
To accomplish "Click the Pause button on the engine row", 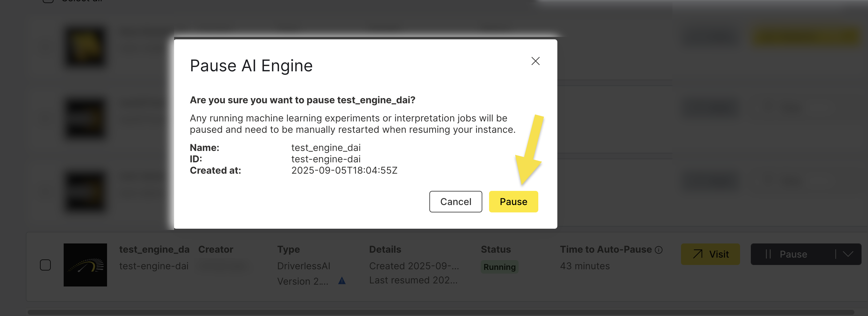I will [794, 254].
